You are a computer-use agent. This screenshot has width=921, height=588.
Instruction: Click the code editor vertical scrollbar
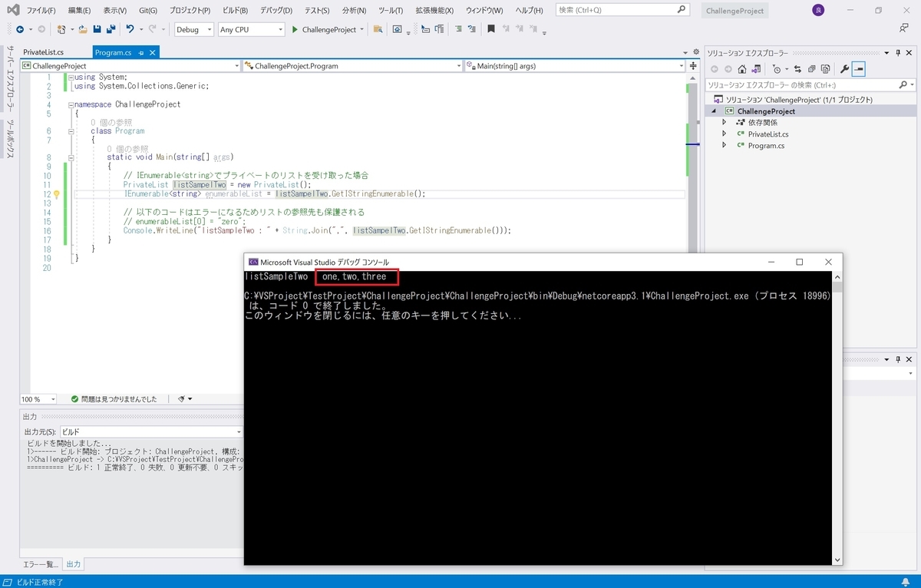coord(692,161)
